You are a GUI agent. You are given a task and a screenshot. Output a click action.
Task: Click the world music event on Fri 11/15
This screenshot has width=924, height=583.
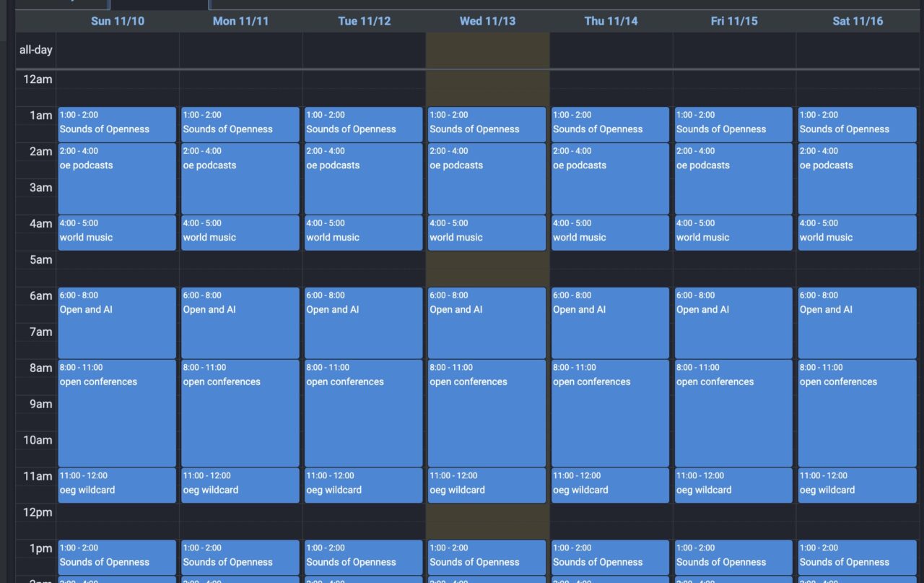tap(734, 233)
